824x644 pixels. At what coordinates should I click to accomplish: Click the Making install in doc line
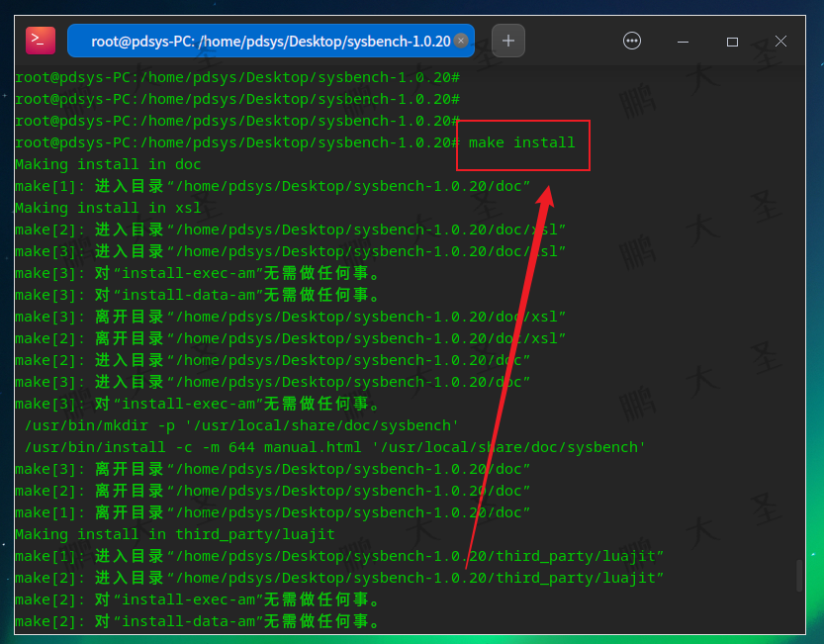click(109, 164)
